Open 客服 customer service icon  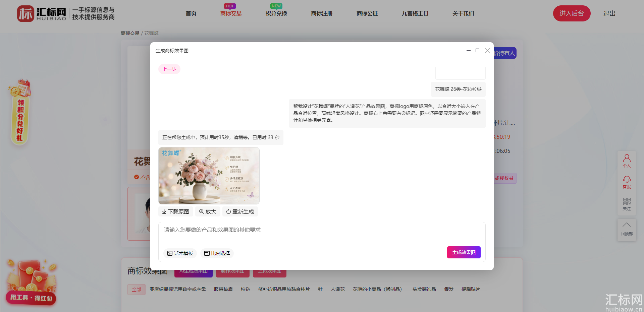pos(627,183)
